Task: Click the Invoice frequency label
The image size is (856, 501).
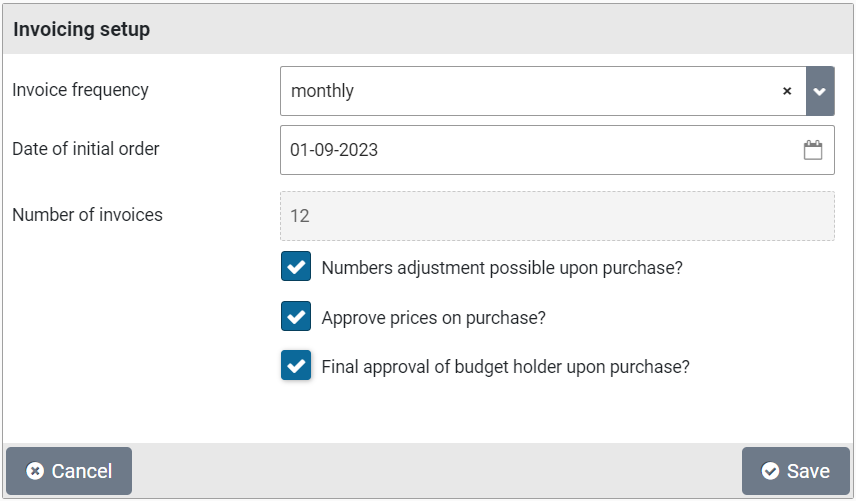Action: [x=80, y=90]
